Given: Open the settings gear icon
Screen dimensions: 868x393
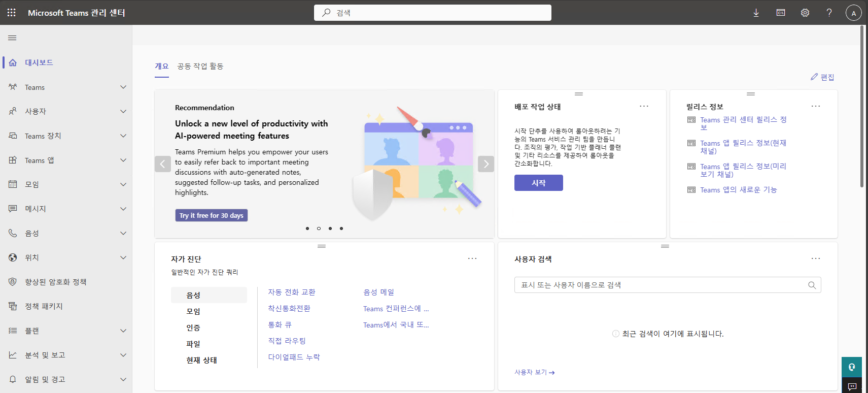Looking at the screenshot, I should pyautogui.click(x=805, y=13).
